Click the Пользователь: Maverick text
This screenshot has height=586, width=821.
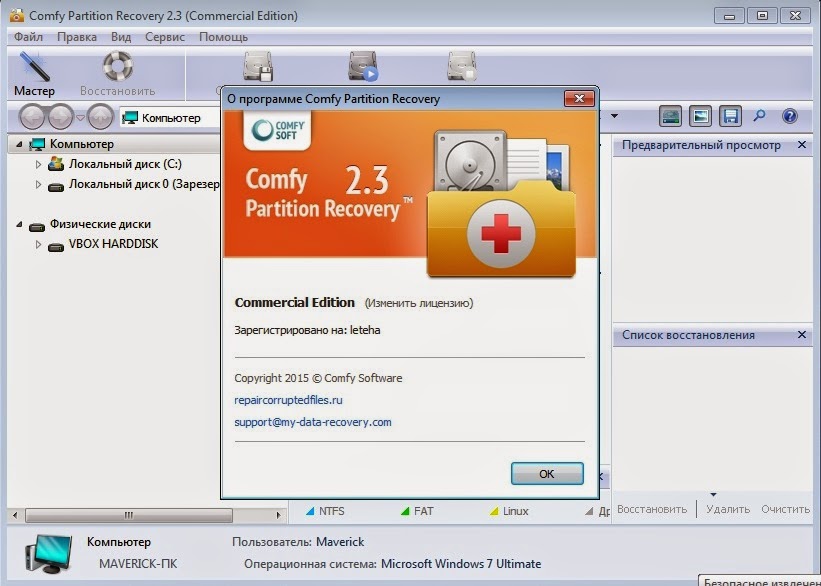(x=298, y=542)
